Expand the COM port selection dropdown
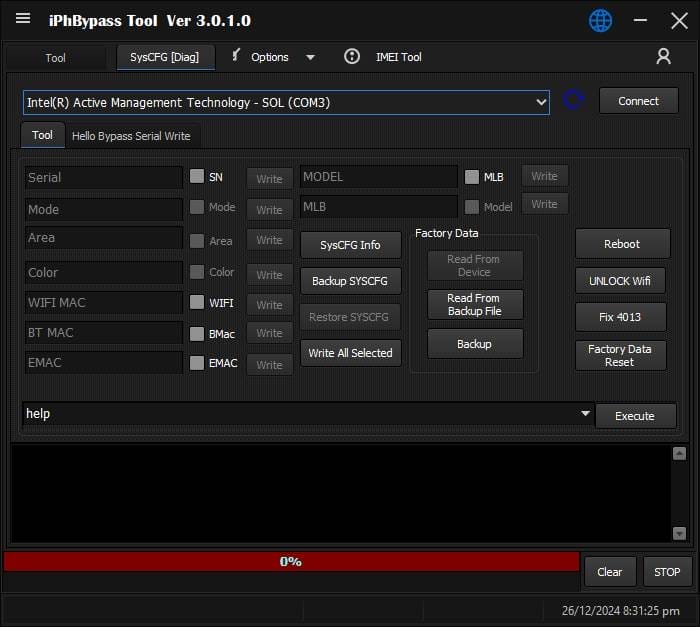 coord(541,102)
